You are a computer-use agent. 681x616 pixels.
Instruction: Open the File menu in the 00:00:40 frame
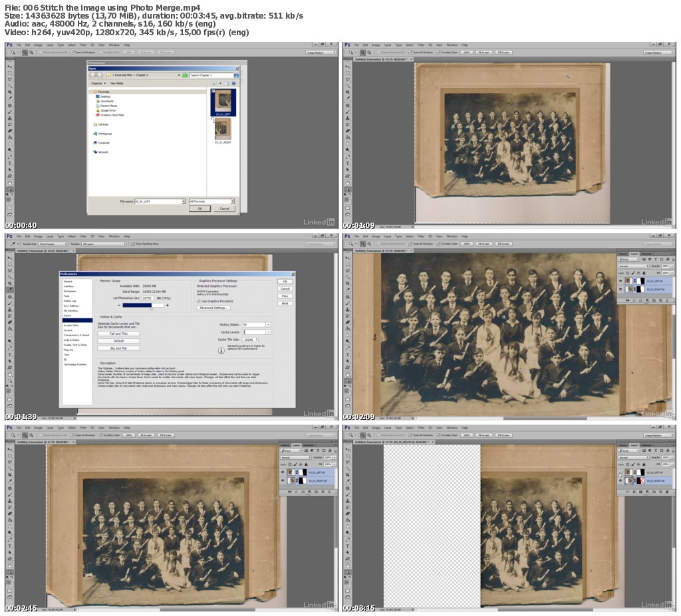tap(19, 45)
